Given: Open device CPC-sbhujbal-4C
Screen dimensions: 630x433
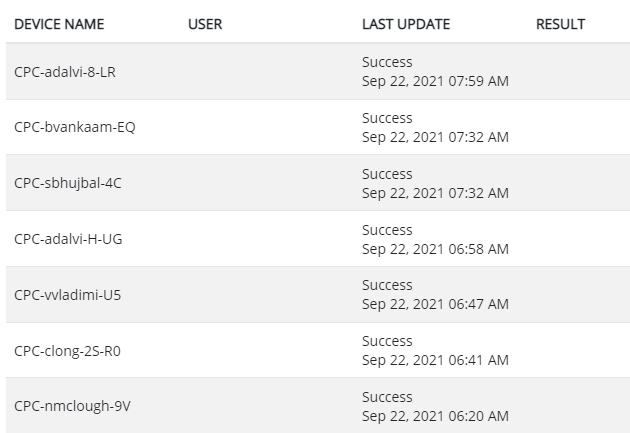Looking at the screenshot, I should [x=68, y=183].
